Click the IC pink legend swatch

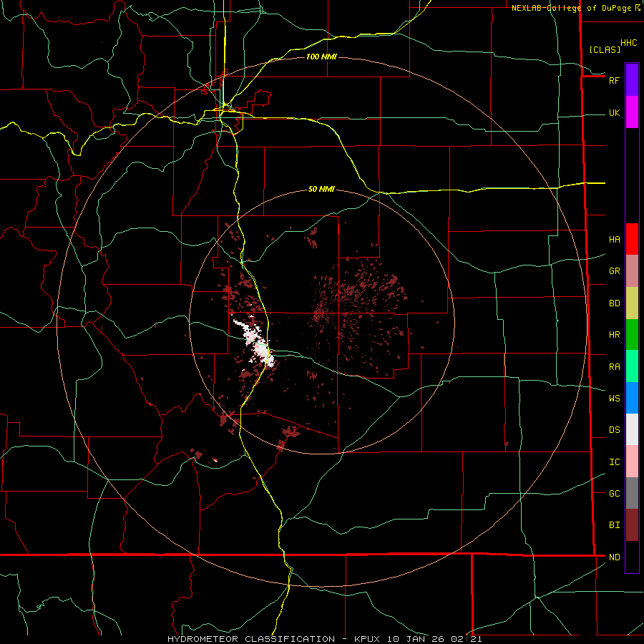point(632,462)
